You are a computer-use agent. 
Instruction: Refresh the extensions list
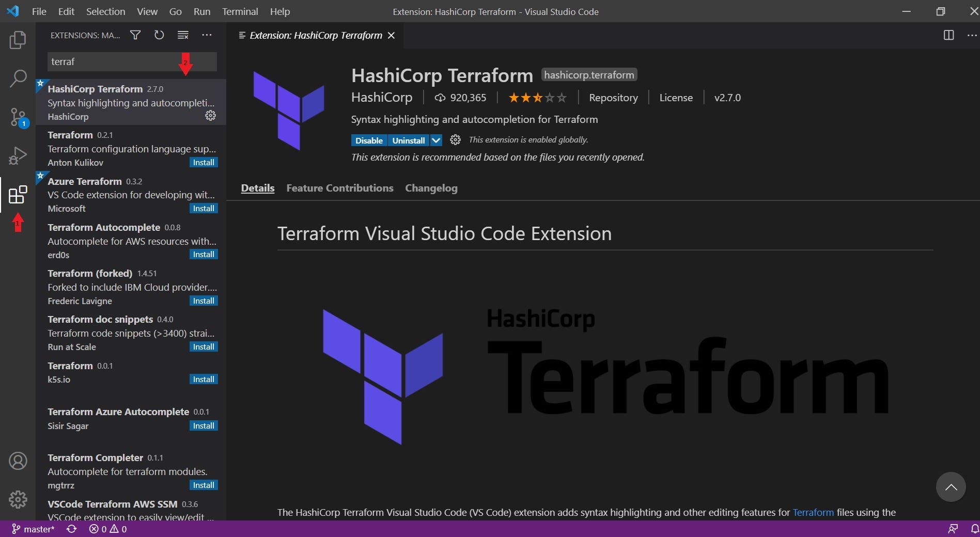(159, 35)
